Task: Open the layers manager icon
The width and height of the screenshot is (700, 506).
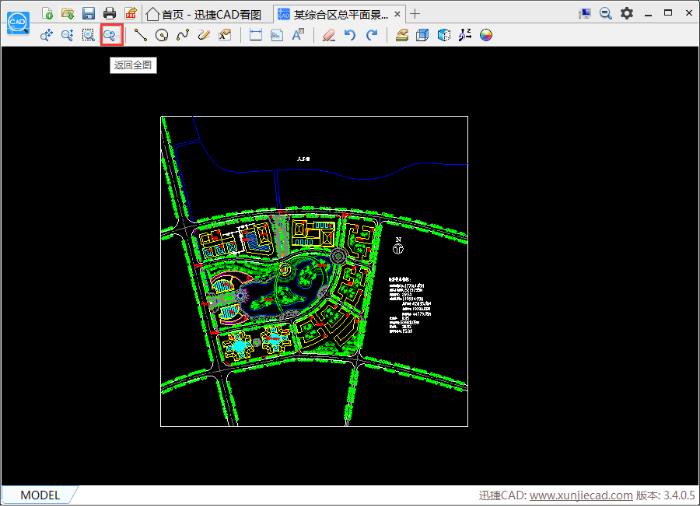Action: click(401, 35)
